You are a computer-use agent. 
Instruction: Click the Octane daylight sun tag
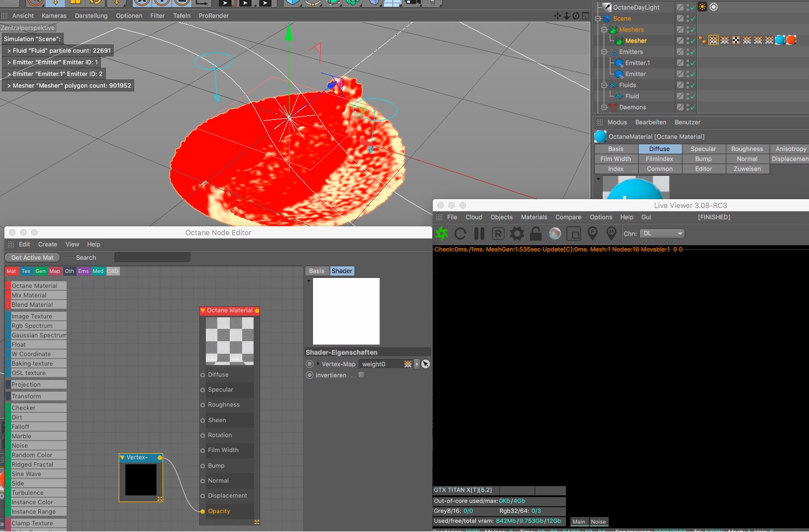pyautogui.click(x=702, y=7)
